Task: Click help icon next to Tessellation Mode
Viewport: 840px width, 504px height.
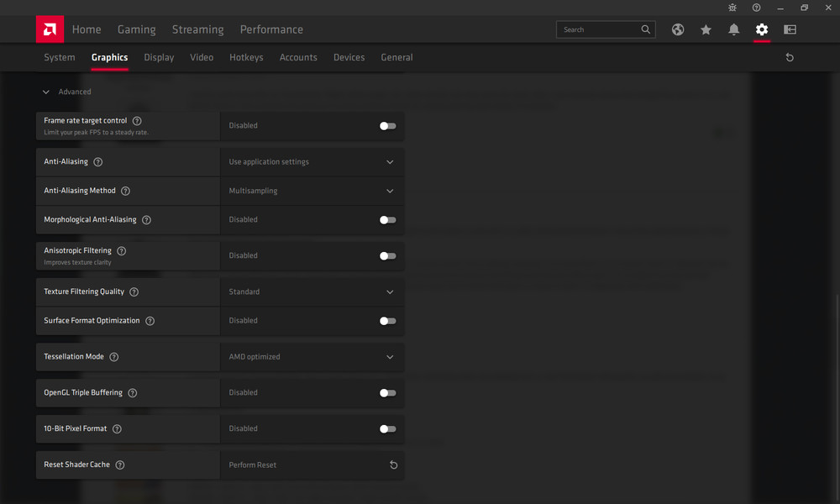Action: pyautogui.click(x=114, y=357)
